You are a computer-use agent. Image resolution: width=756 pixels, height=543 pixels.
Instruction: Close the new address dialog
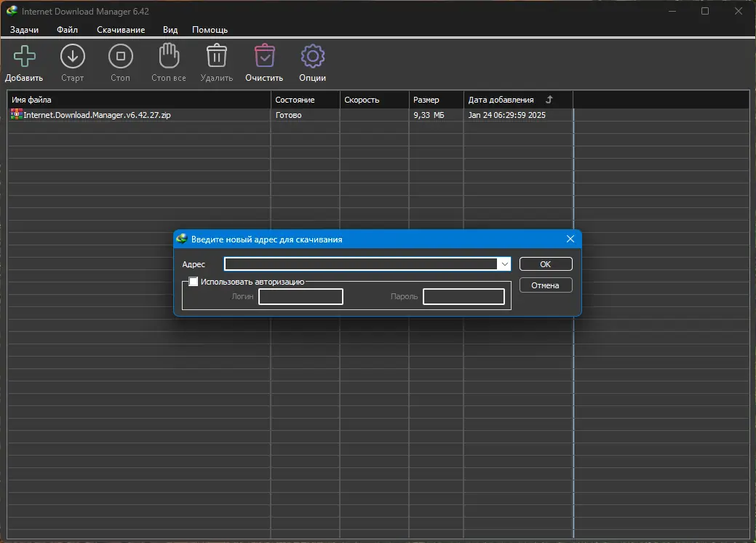(570, 239)
